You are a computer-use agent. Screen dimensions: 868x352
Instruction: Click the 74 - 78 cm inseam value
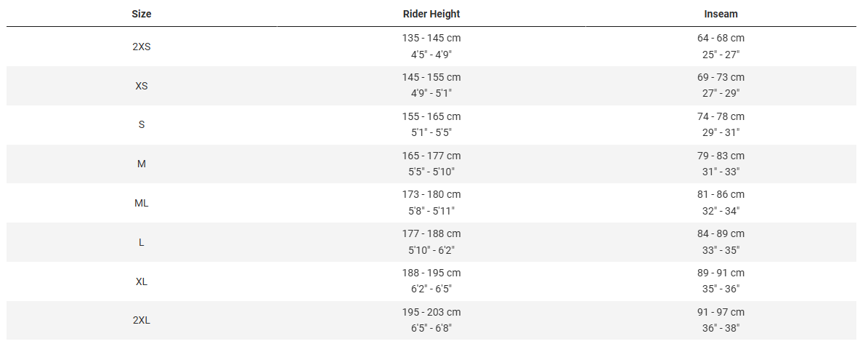(x=721, y=116)
